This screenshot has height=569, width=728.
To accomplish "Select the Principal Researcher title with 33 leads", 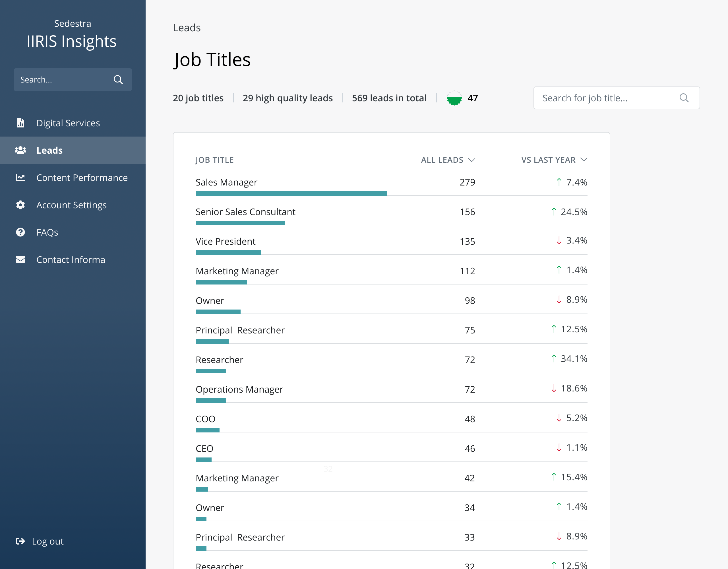I will pos(240,537).
